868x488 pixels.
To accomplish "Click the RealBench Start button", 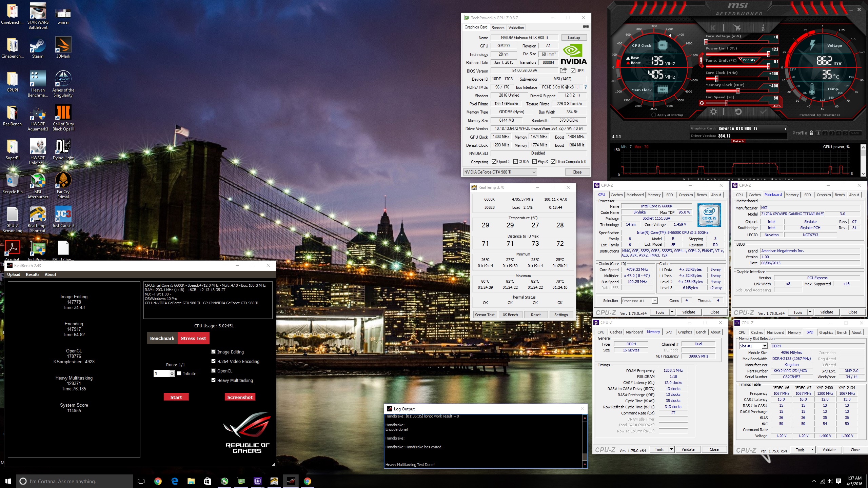I will tap(176, 397).
